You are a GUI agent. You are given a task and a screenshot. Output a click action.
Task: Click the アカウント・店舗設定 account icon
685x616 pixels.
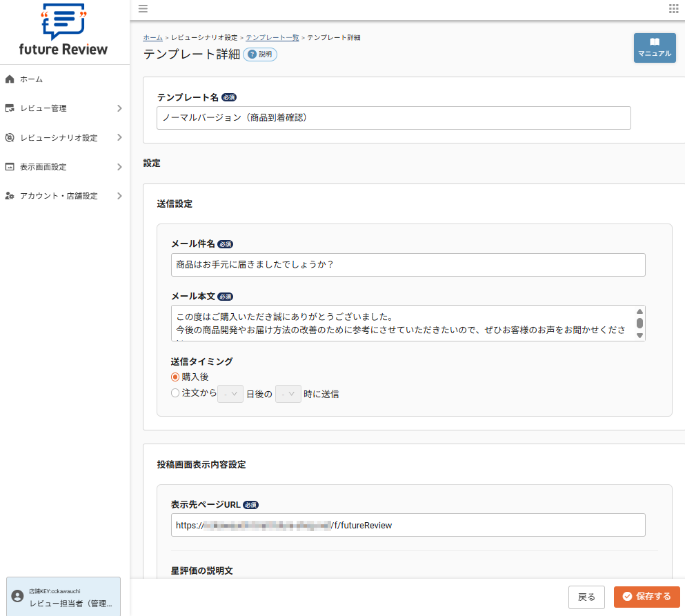click(x=10, y=195)
